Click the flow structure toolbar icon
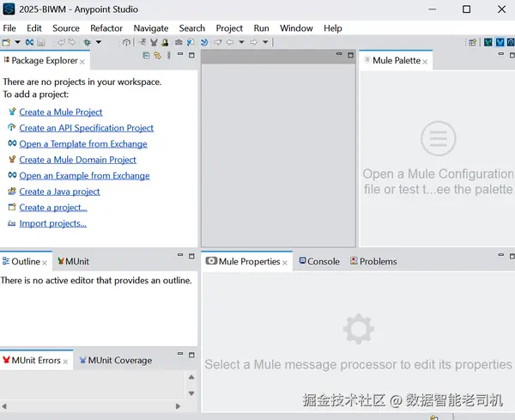Viewport: 515px width, 420px height. coord(142,42)
